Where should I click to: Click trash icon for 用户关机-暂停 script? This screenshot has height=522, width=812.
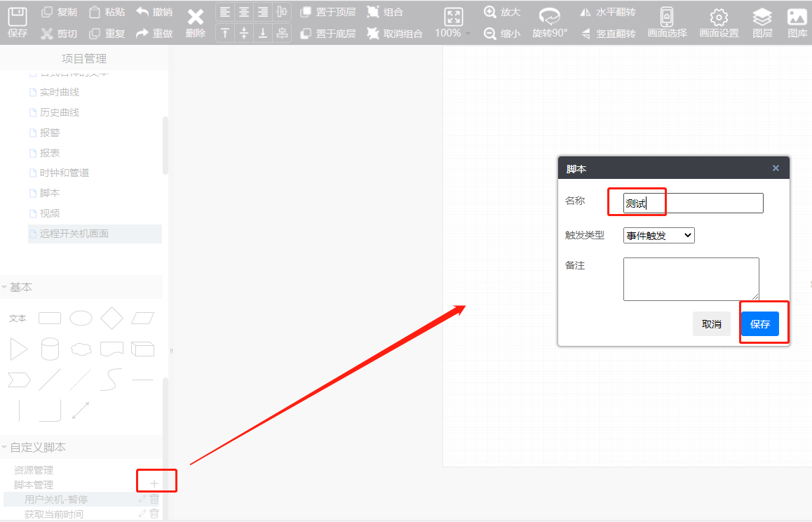click(x=155, y=499)
